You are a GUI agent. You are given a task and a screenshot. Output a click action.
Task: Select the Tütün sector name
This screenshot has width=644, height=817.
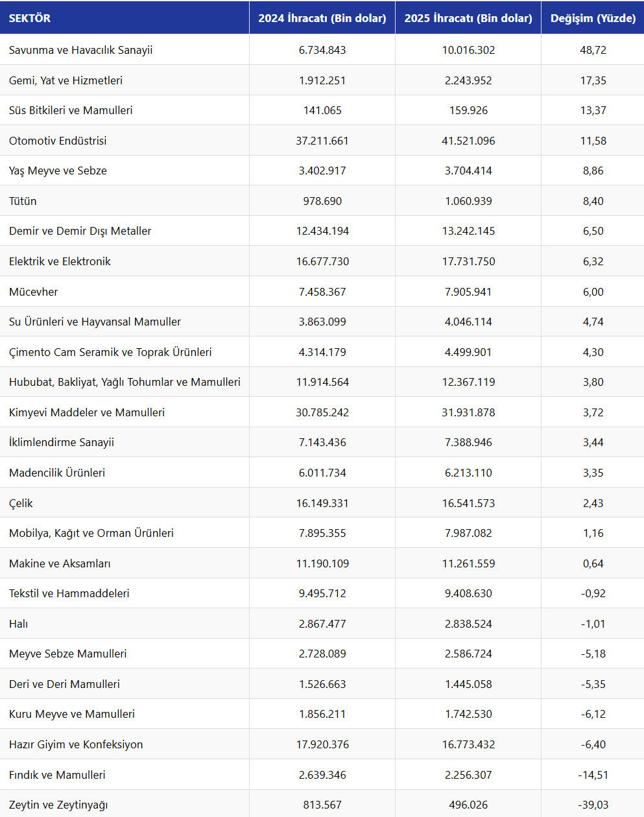[23, 201]
